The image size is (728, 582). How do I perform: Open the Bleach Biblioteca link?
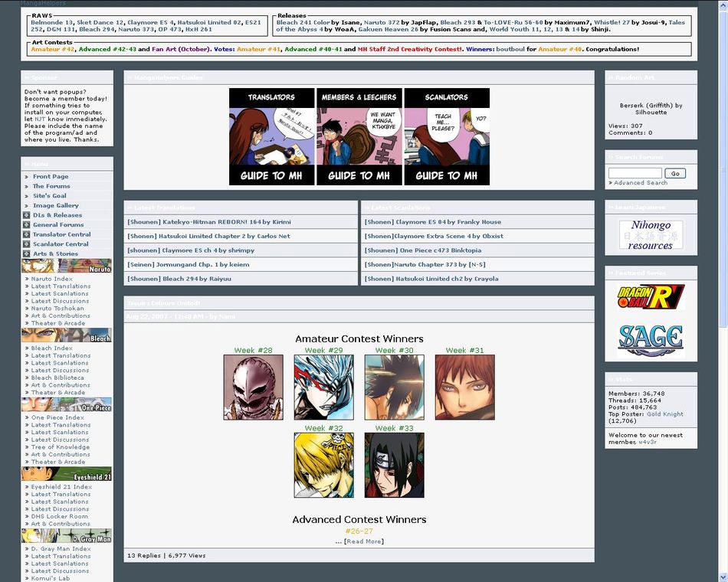point(57,378)
